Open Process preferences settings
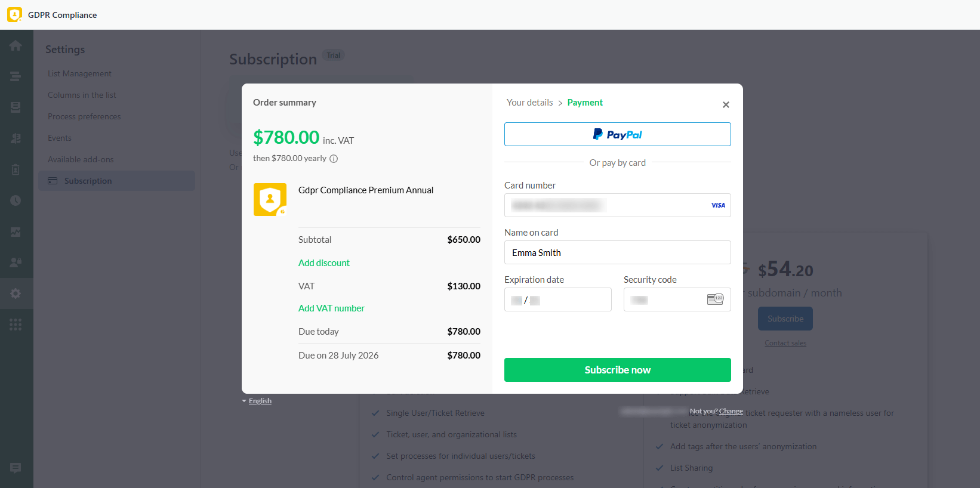This screenshot has height=488, width=980. pos(84,116)
